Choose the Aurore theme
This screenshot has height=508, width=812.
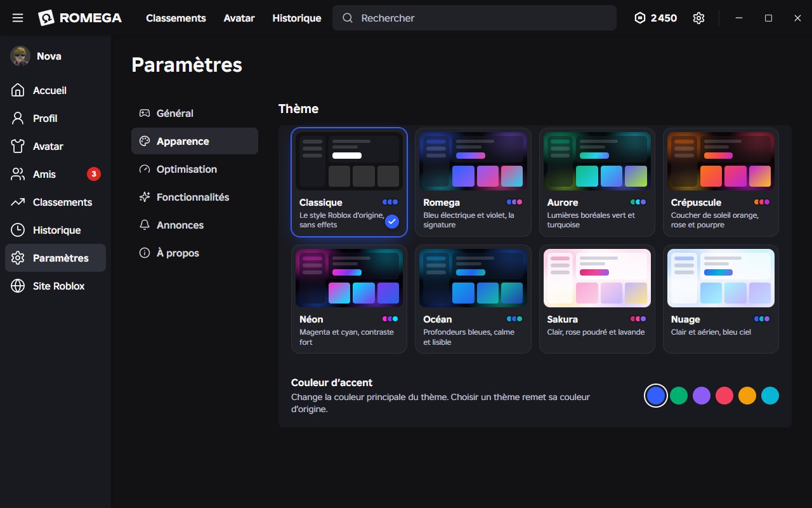coord(597,182)
